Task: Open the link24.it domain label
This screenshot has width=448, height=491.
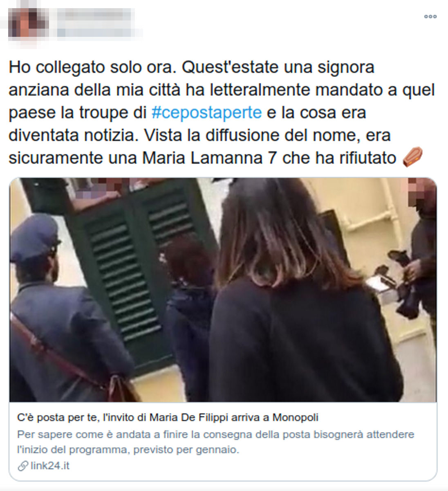Action: pyautogui.click(x=50, y=466)
